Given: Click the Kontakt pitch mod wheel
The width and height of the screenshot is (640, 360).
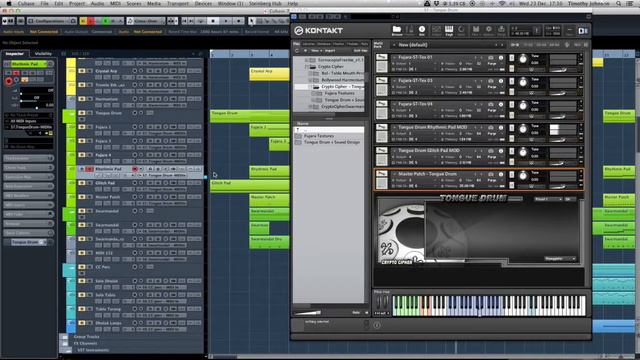Looking at the screenshot, I should pos(379,303).
